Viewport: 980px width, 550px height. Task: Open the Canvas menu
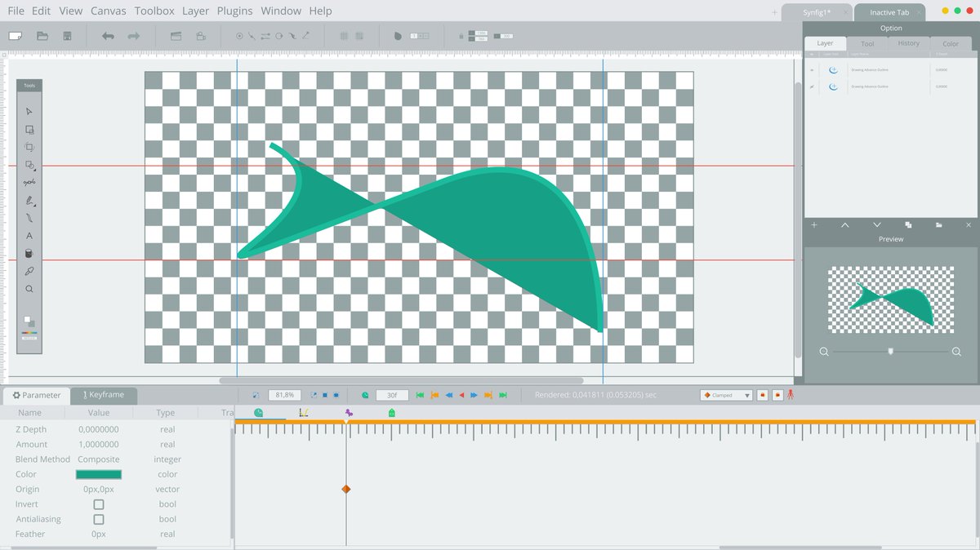(x=108, y=11)
